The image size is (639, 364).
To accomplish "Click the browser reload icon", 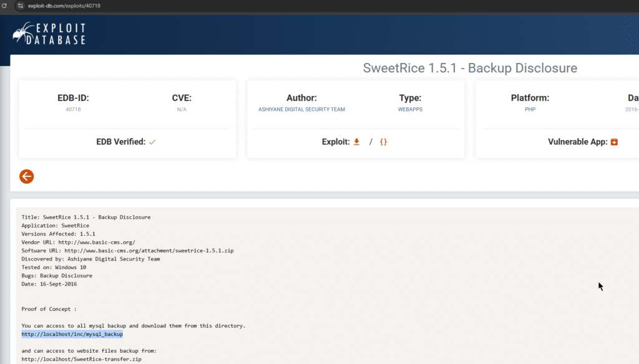I will coord(6,6).
